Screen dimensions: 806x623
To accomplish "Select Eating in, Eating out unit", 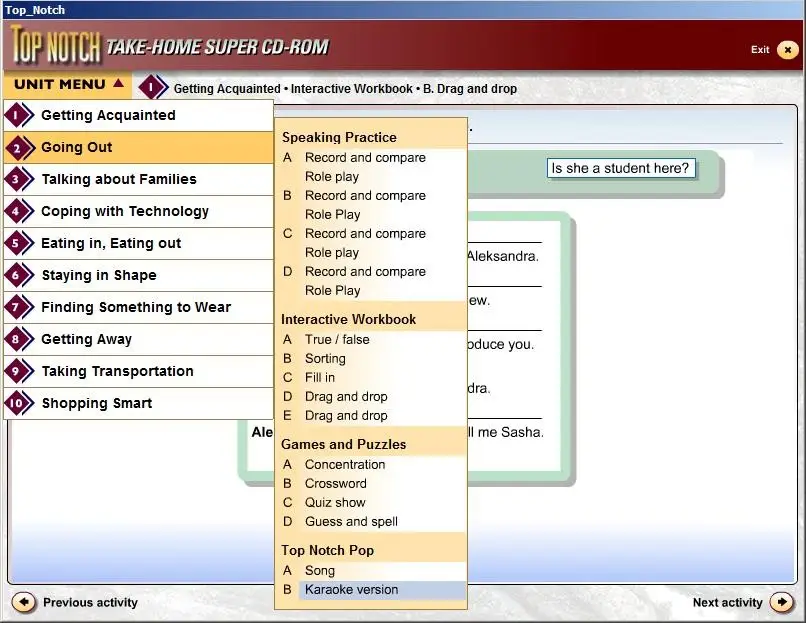I will pyautogui.click(x=138, y=243).
